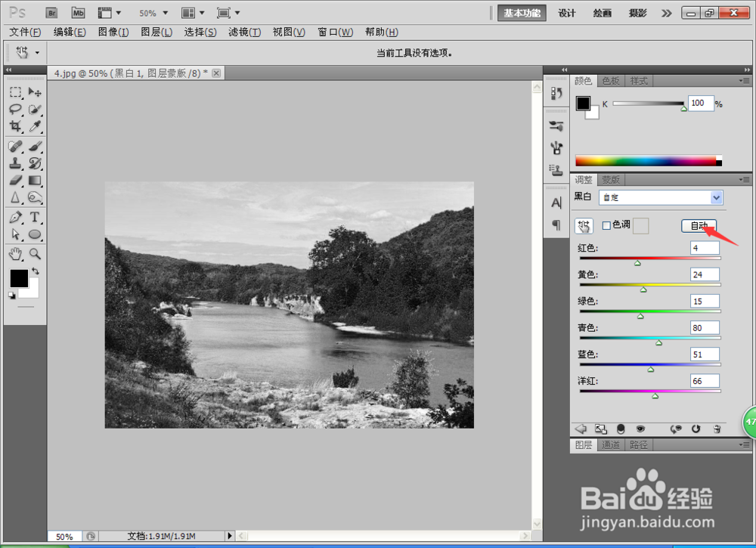The image size is (756, 548).
Task: Select the History Brush tool
Action: (x=35, y=163)
